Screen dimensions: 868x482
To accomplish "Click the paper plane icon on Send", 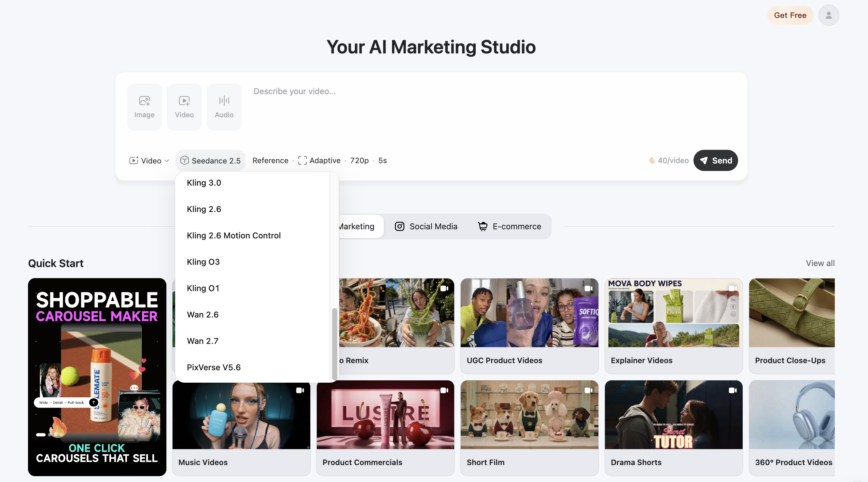I will [x=704, y=161].
